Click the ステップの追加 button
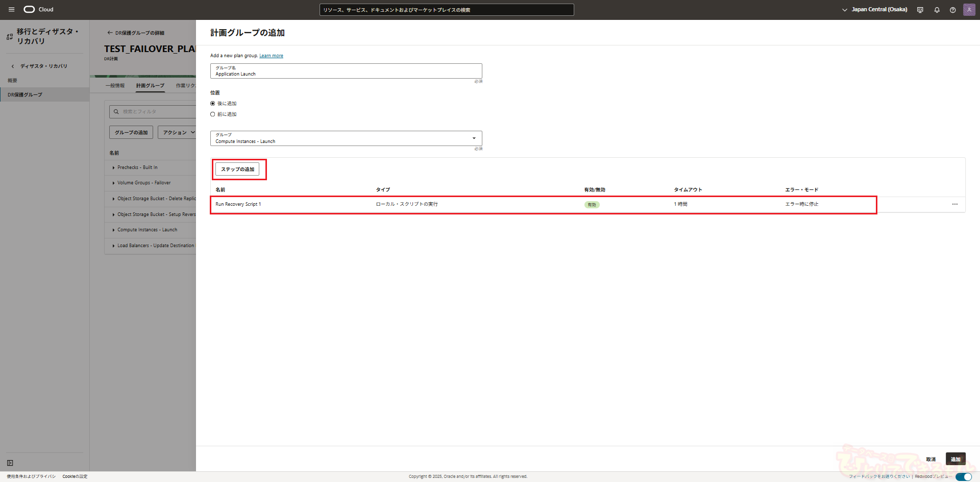The width and height of the screenshot is (980, 482). click(237, 169)
